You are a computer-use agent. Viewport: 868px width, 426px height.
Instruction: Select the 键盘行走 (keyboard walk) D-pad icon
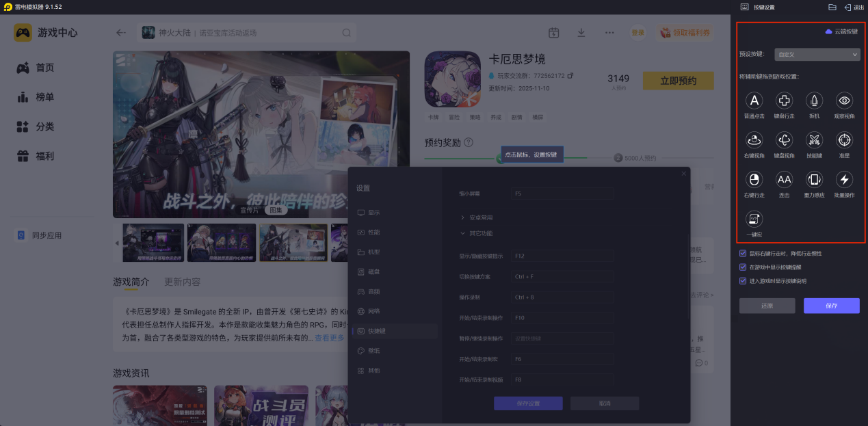[x=784, y=101]
